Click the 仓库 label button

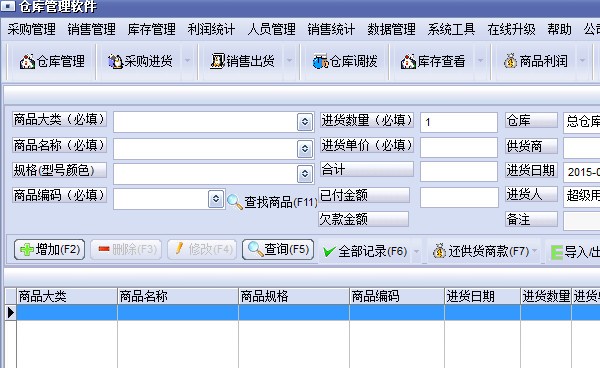point(531,120)
